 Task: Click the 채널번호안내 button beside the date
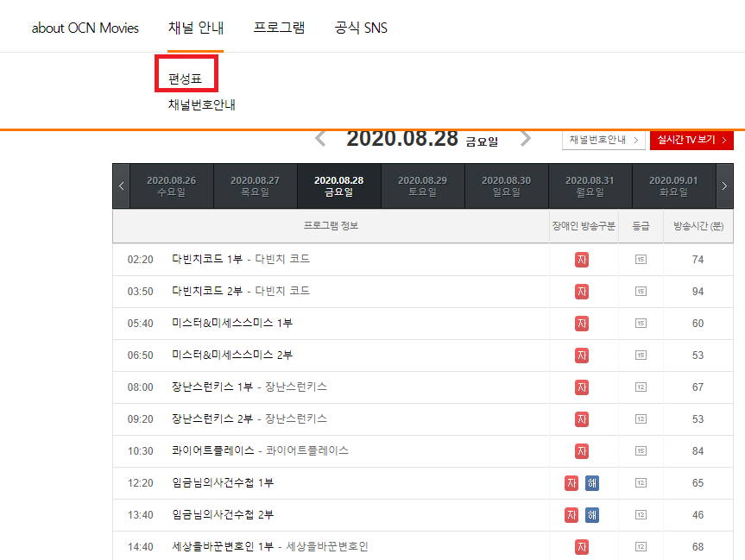pos(603,140)
